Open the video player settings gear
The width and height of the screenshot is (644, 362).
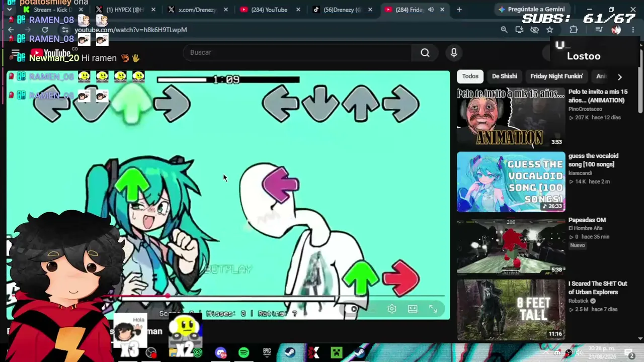pyautogui.click(x=392, y=309)
